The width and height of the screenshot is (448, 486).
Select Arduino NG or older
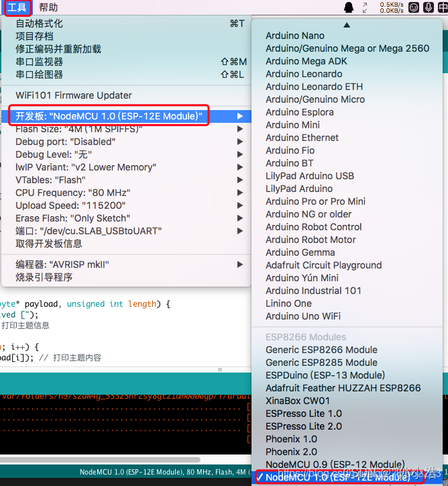tap(347, 214)
